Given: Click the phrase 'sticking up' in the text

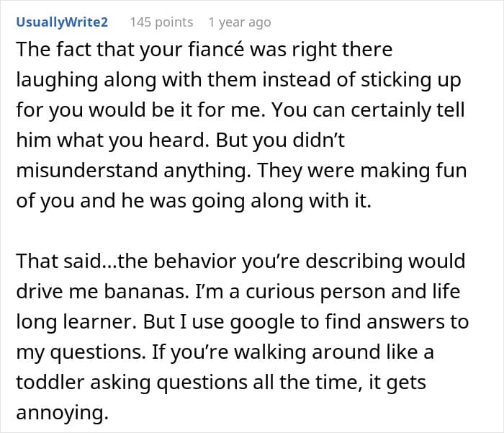Looking at the screenshot, I should (x=416, y=81).
